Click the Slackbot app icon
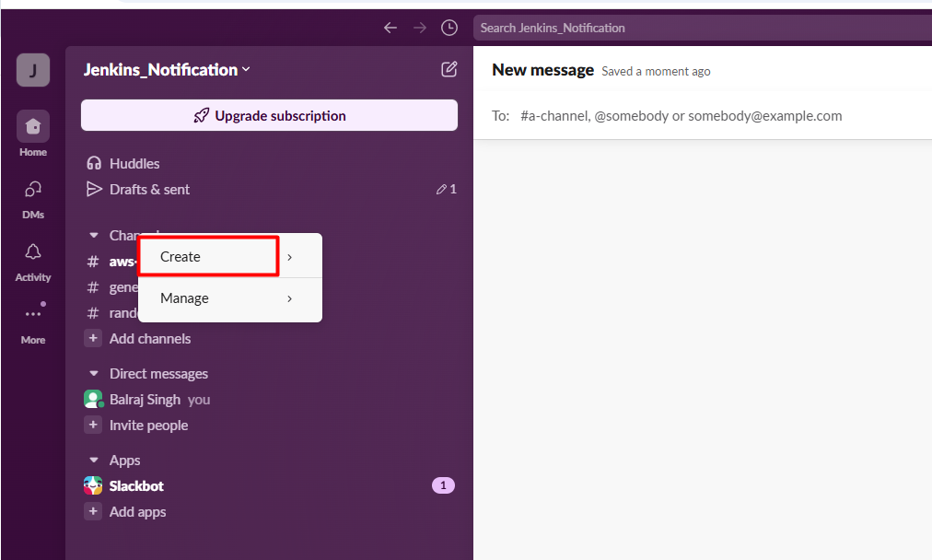Viewport: 932px width, 560px height. point(93,485)
